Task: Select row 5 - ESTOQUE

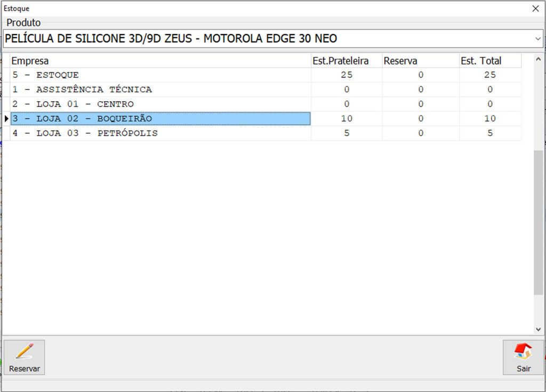Action: tap(160, 75)
